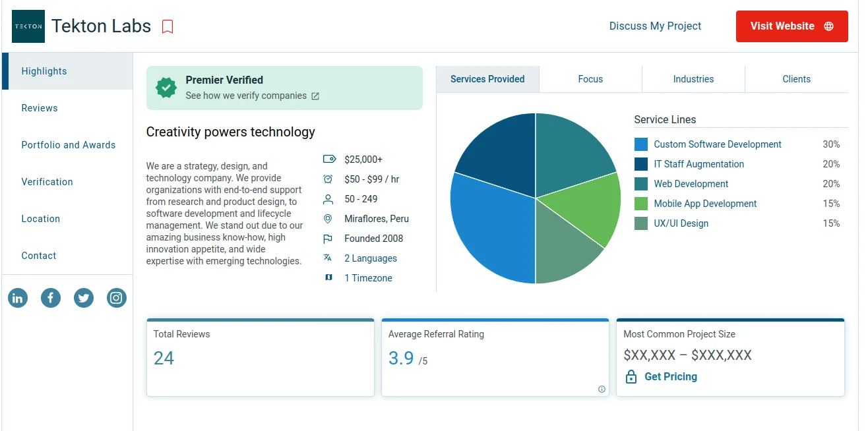This screenshot has width=868, height=431.
Task: Click the hourly rate clock icon
Action: click(x=328, y=179)
